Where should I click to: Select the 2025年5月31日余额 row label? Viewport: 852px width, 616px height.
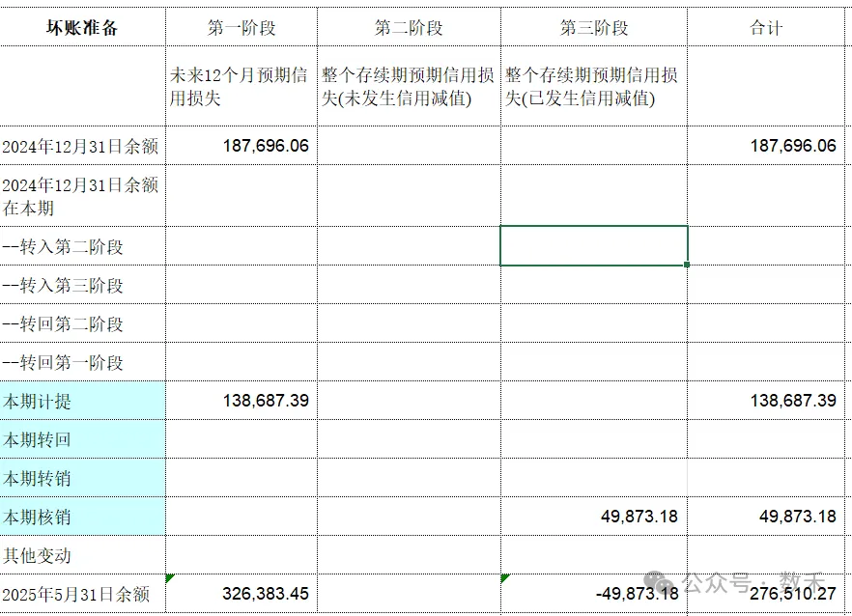(x=82, y=594)
